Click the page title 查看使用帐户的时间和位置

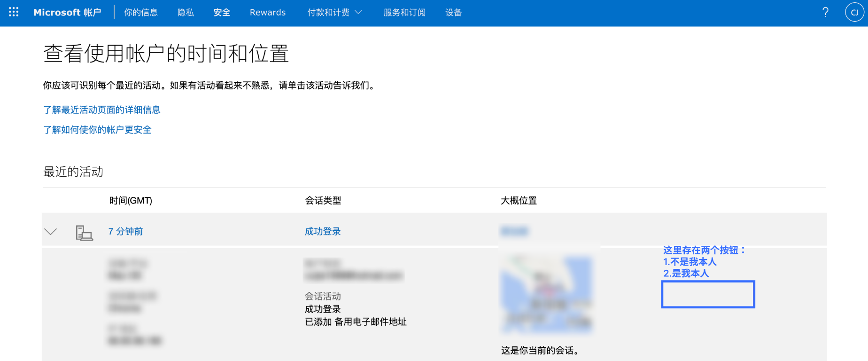pyautogui.click(x=166, y=53)
